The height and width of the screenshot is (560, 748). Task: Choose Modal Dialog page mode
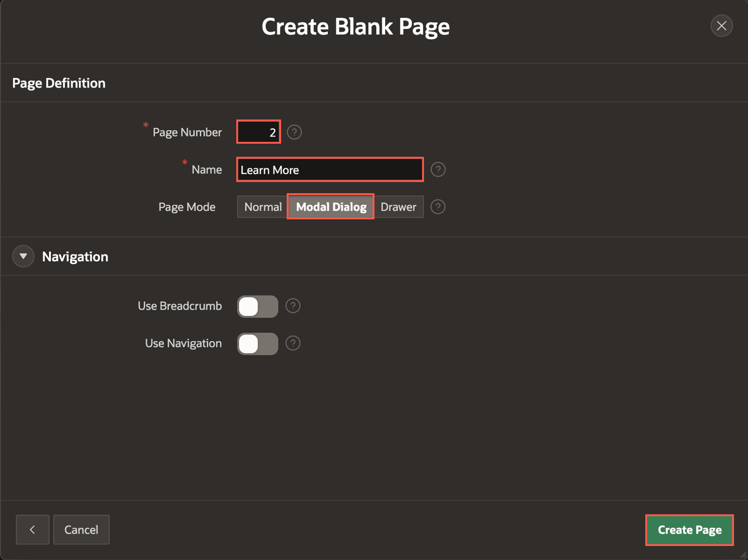pos(331,207)
